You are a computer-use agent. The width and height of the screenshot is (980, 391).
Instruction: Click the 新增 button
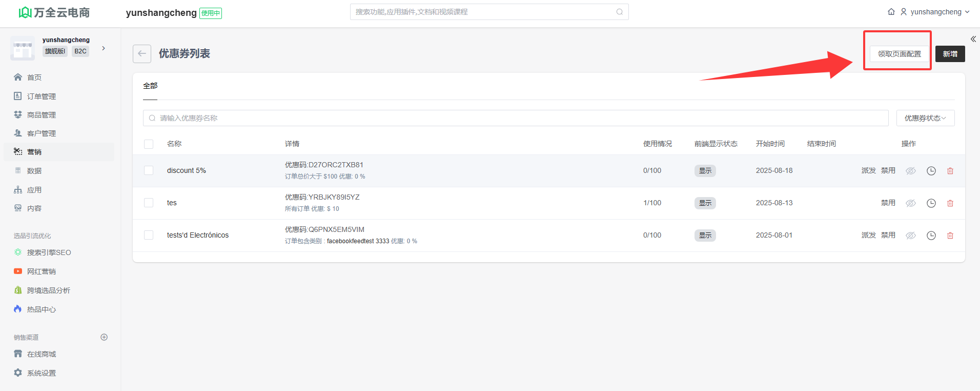(x=949, y=54)
